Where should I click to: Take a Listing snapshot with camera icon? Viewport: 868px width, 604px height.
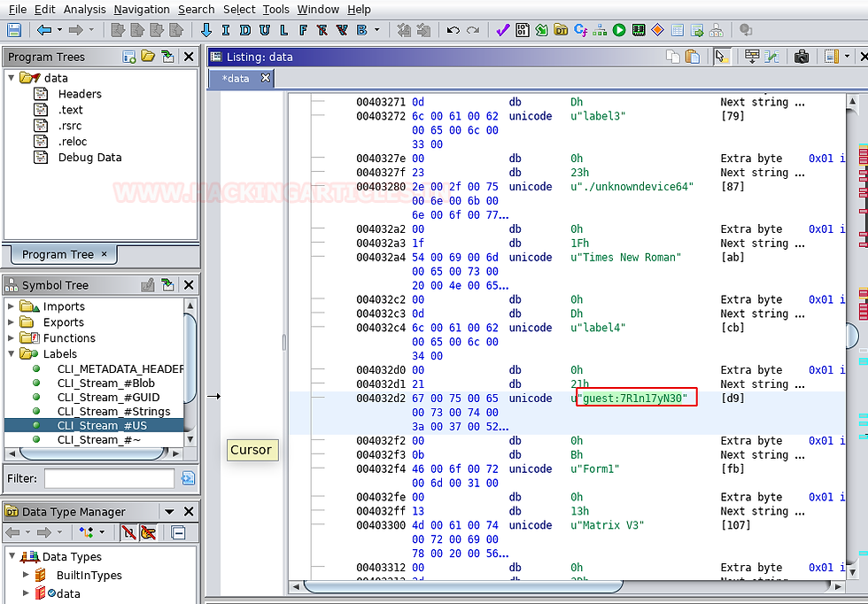(x=801, y=57)
